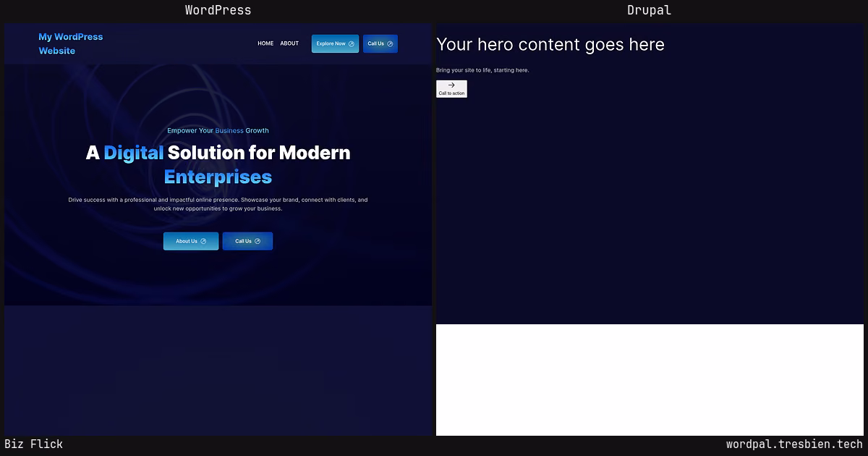Open the My WordPress Website site title link

tap(71, 43)
